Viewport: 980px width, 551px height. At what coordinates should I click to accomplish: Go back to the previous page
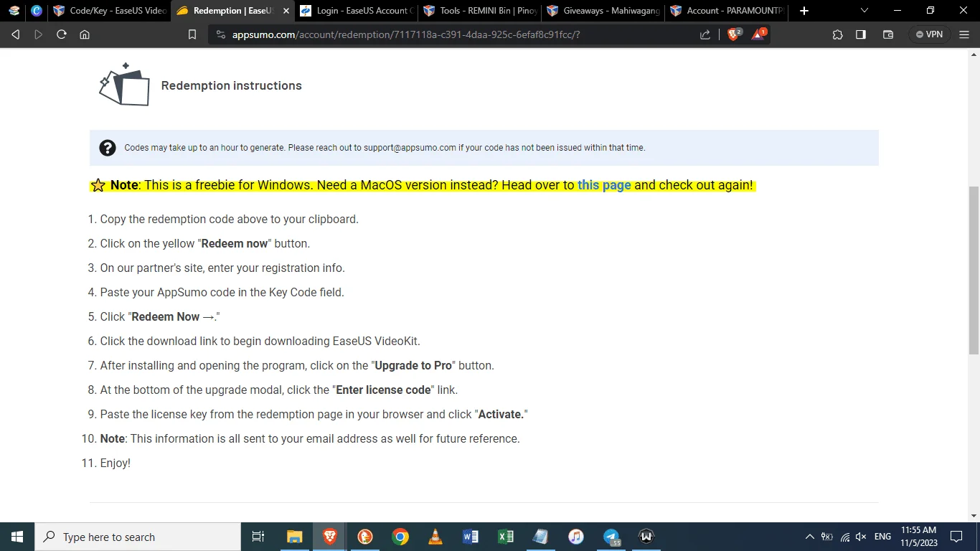pos(15,34)
